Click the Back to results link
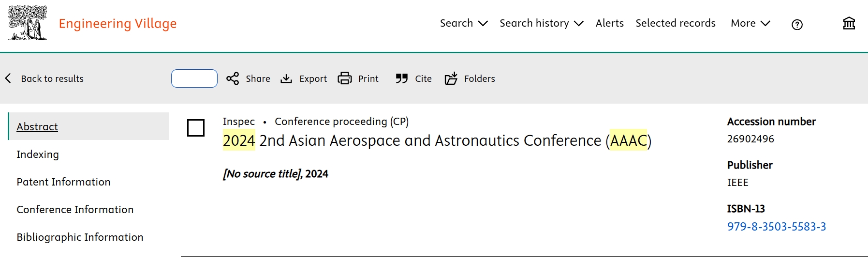Viewport: 868px width, 263px height. [x=52, y=78]
